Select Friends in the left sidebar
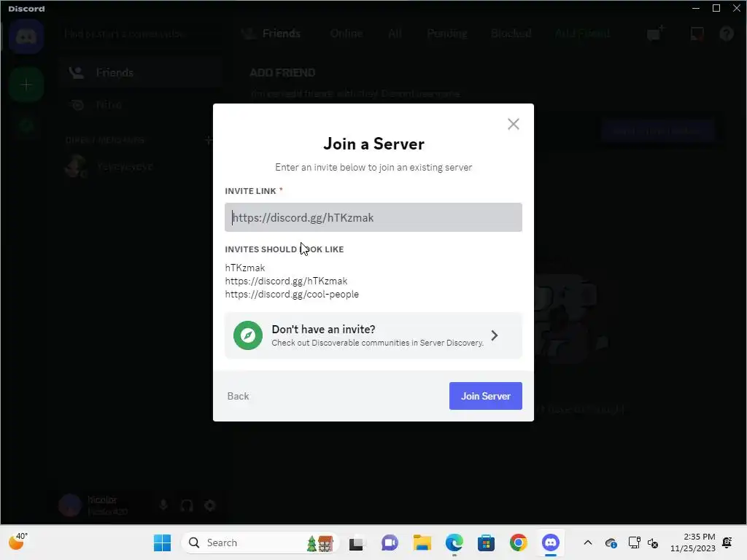 click(141, 73)
